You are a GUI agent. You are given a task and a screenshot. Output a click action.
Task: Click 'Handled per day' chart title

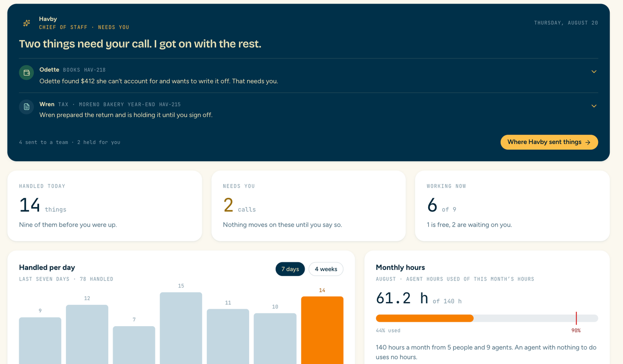(x=47, y=267)
